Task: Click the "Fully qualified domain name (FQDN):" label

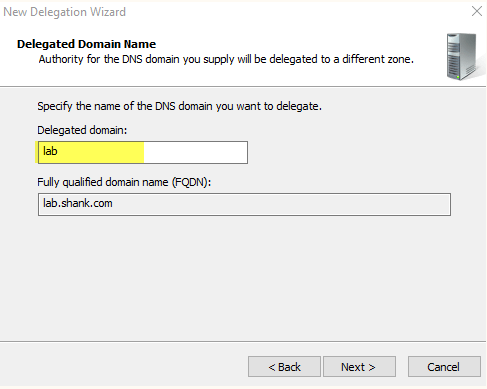Action: tap(124, 182)
